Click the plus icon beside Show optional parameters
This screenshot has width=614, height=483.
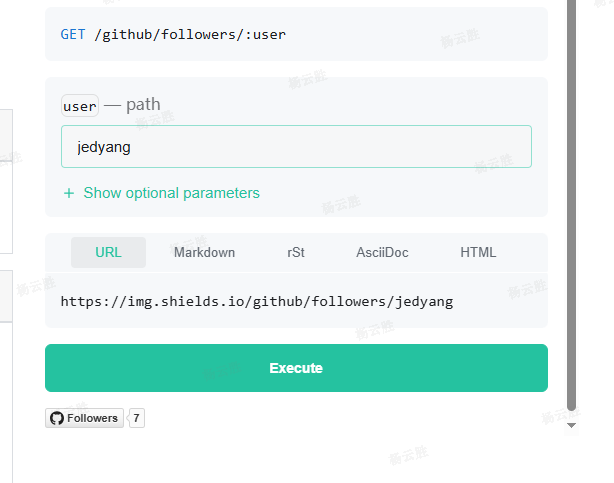pyautogui.click(x=69, y=193)
